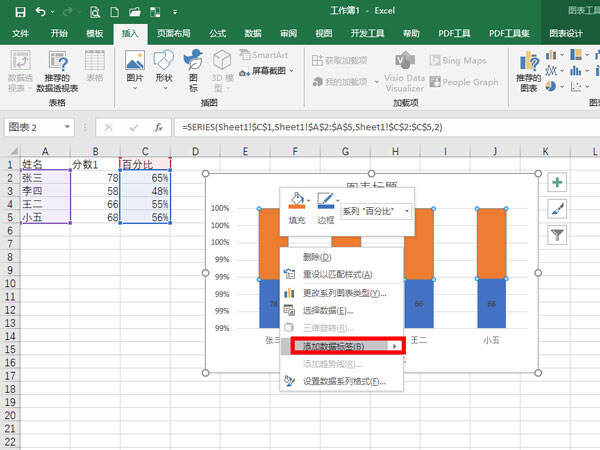Image resolution: width=600 pixels, height=450 pixels.
Task: Expand the 添加数据标签 submenu arrow
Action: 395,346
